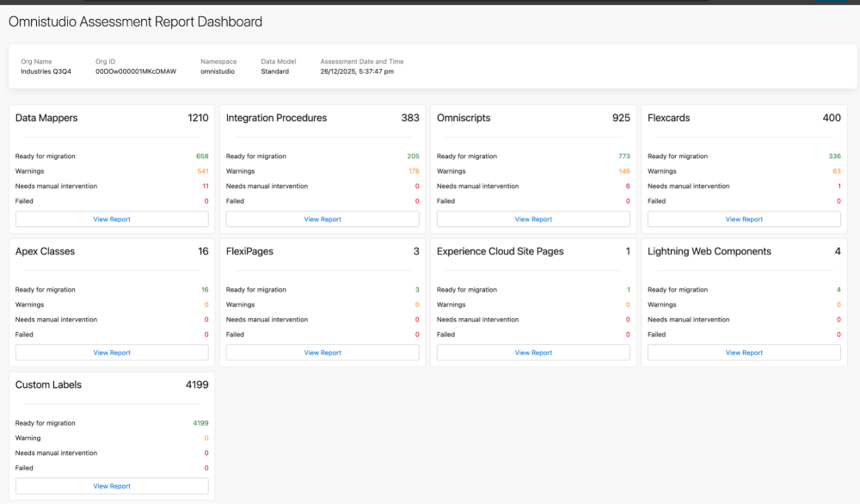This screenshot has height=504, width=860.
Task: Open View Report for Custom Labels
Action: pyautogui.click(x=112, y=486)
